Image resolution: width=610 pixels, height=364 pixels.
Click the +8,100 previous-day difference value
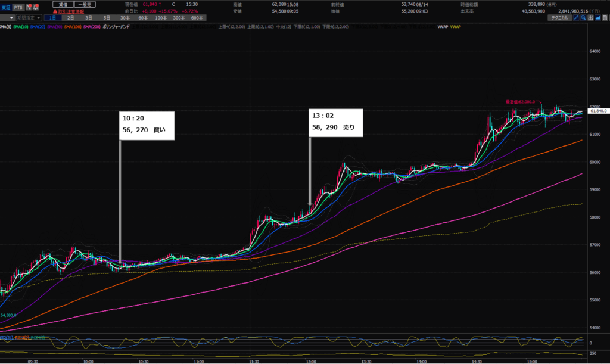point(149,11)
